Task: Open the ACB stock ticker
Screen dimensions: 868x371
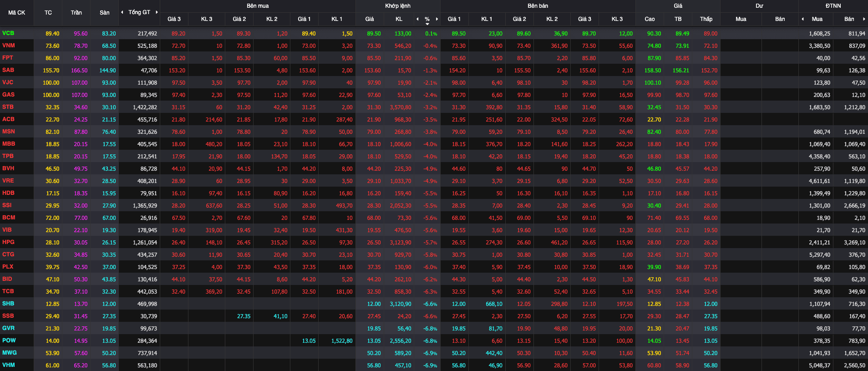Action: click(x=8, y=119)
